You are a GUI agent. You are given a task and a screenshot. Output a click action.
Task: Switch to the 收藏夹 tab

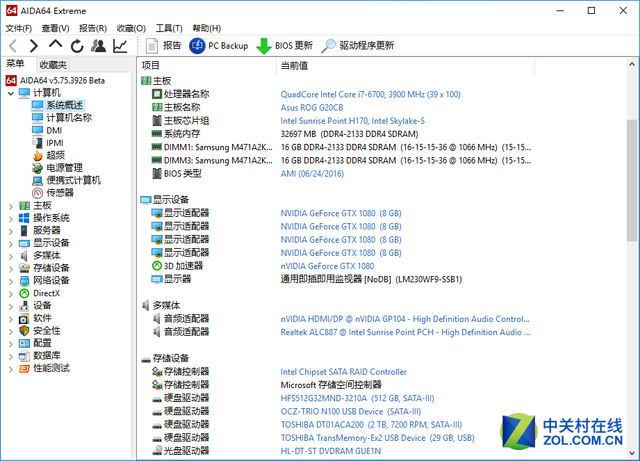pyautogui.click(x=53, y=65)
